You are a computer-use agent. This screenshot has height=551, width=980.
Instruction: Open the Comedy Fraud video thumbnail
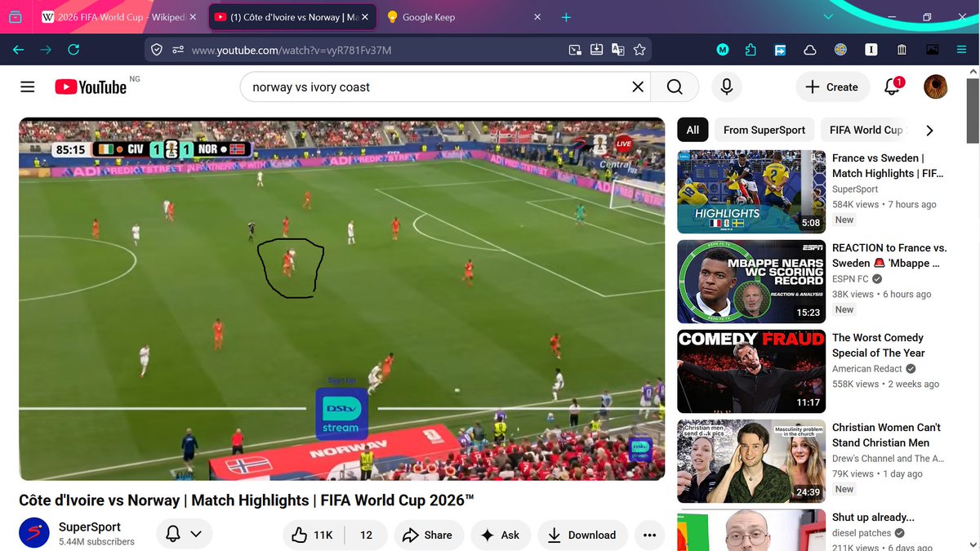pos(751,371)
